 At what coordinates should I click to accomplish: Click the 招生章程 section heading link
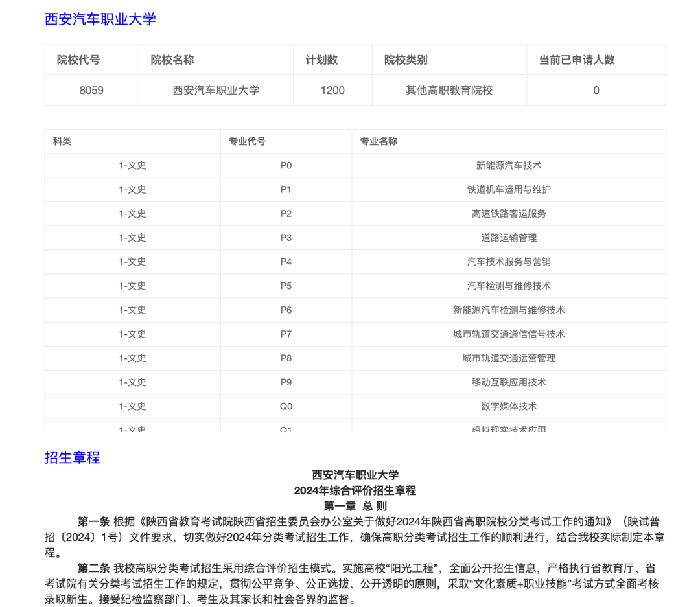coord(71,458)
